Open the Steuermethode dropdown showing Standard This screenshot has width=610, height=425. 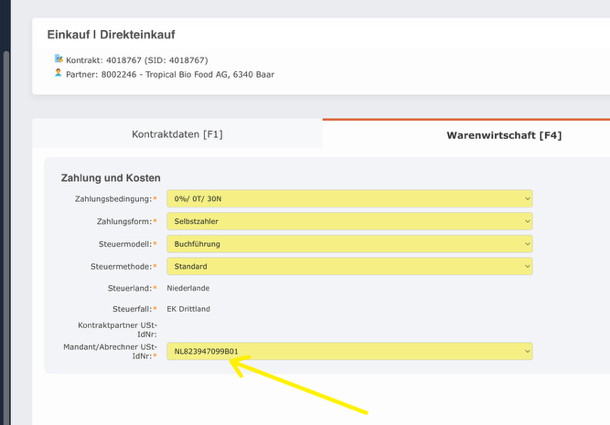click(349, 266)
